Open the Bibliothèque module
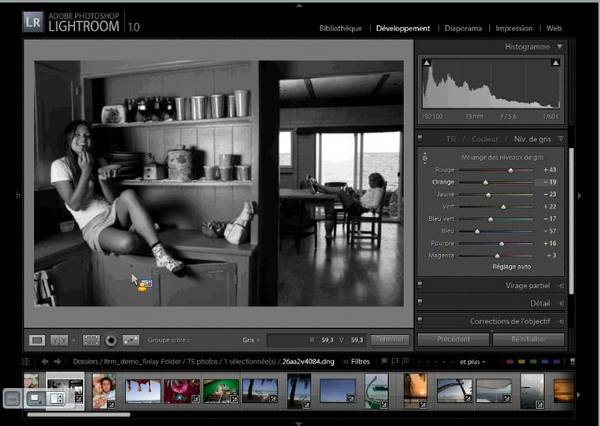Screen dimensions: 600x426 341,28
